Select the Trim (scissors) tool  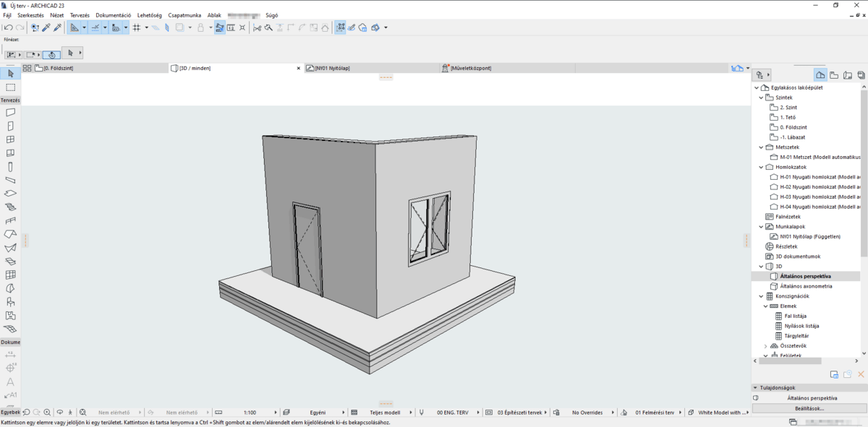pyautogui.click(x=258, y=27)
